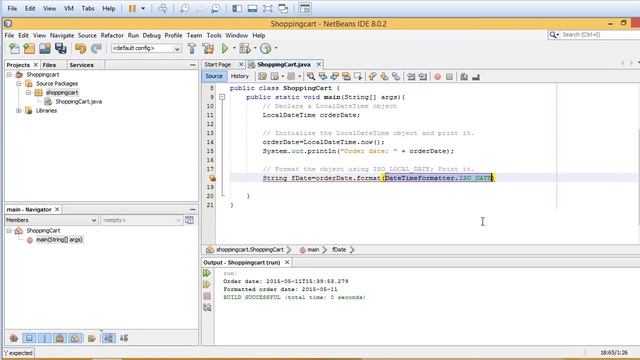
Task: Click the Last Edit icon in editor toolbar
Action: tap(262, 76)
